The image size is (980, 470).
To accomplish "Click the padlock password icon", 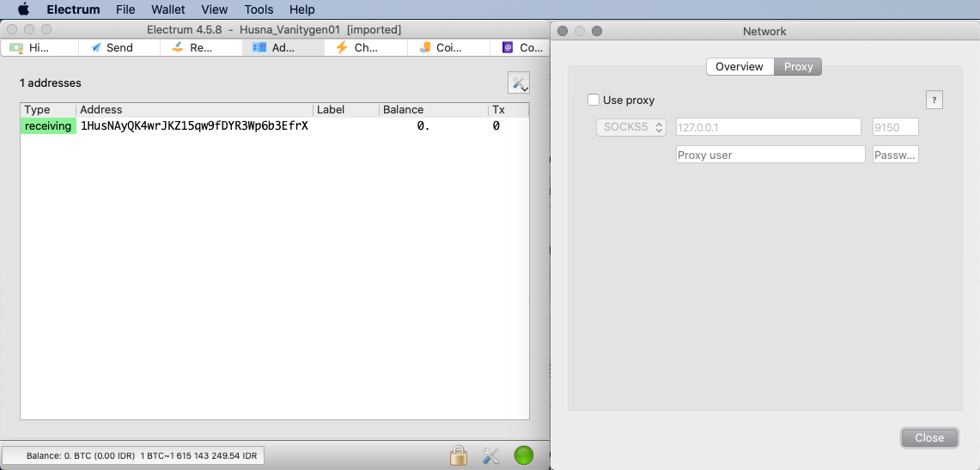I will point(459,455).
